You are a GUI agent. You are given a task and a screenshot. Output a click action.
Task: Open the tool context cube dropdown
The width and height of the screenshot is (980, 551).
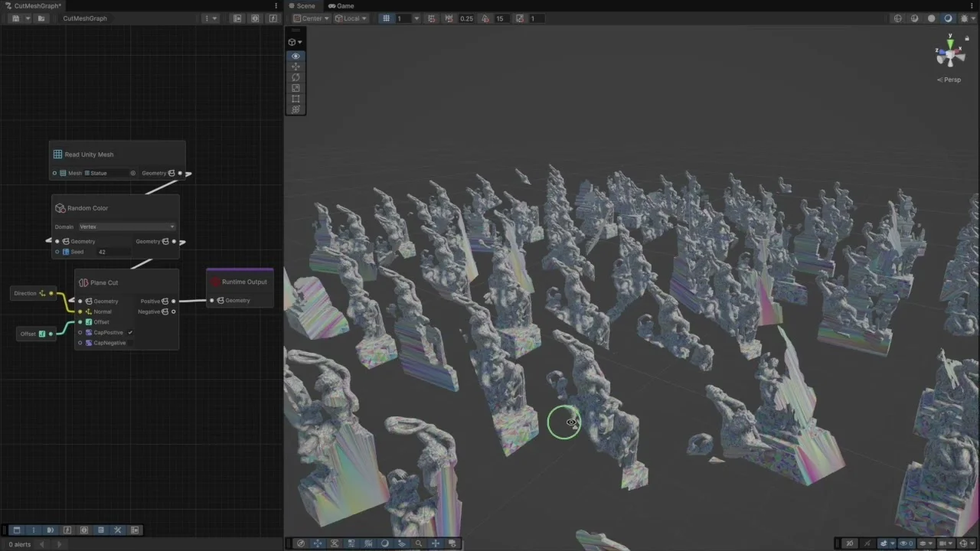(x=295, y=42)
